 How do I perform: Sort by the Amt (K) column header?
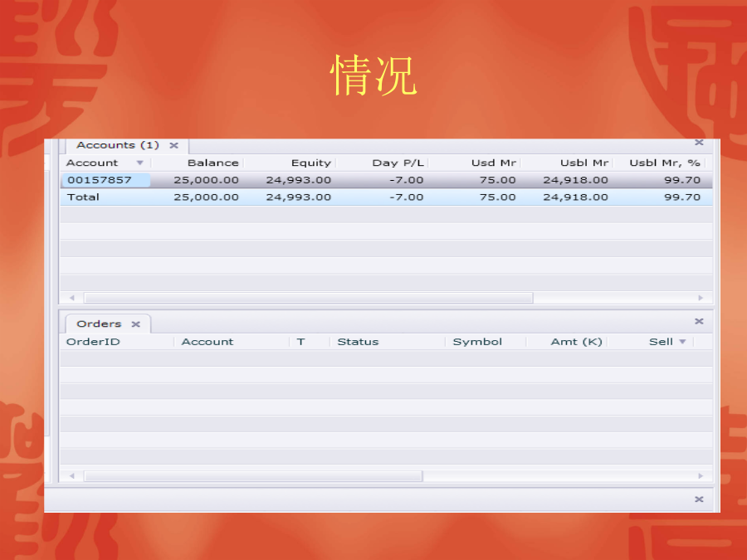tap(577, 342)
